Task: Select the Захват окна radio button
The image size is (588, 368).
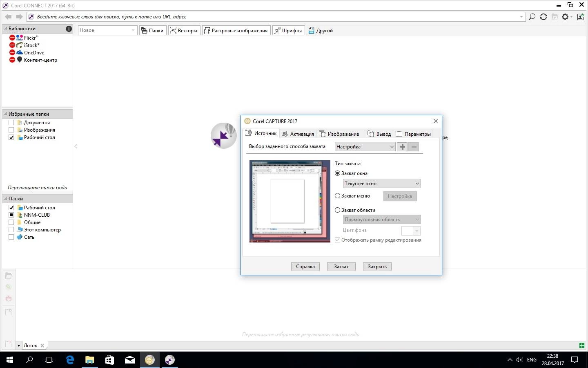Action: [x=337, y=173]
